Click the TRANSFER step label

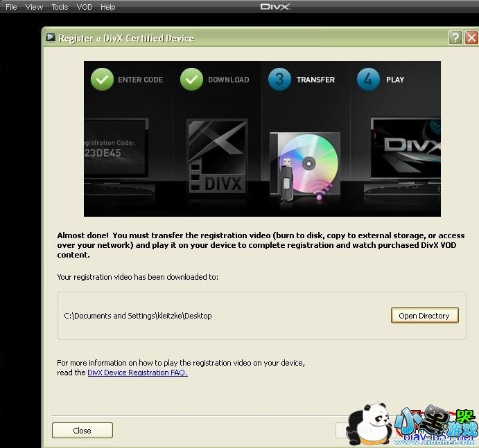pos(315,80)
